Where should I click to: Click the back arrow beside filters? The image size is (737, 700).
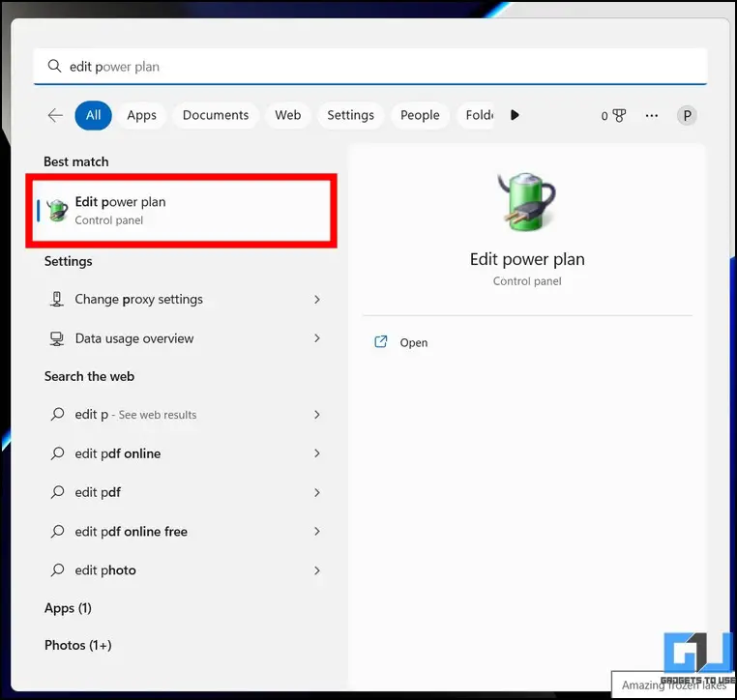tap(55, 115)
